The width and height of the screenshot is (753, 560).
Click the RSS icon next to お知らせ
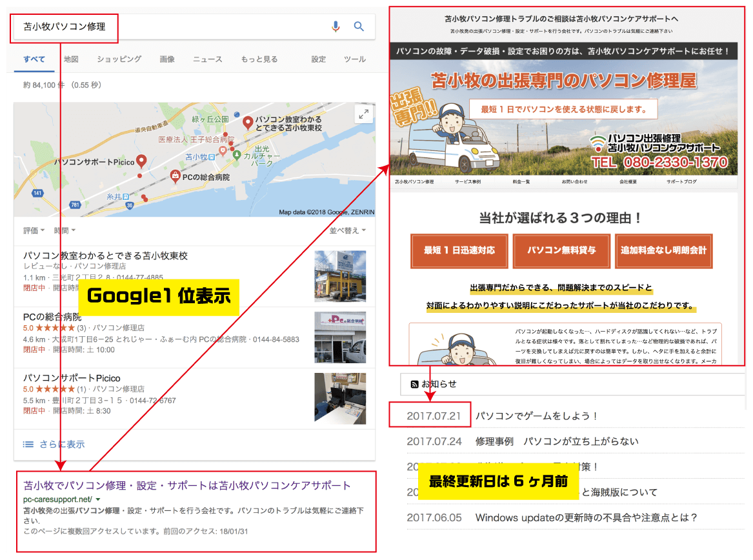[x=414, y=385]
